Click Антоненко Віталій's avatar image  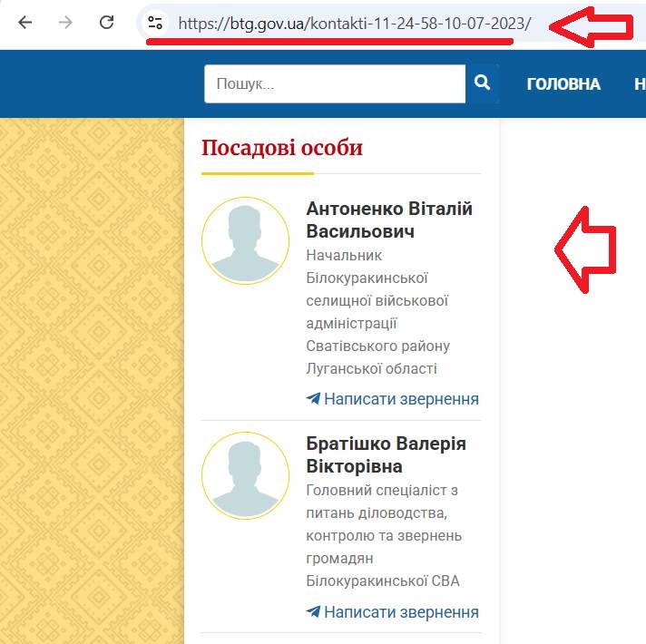tap(245, 241)
